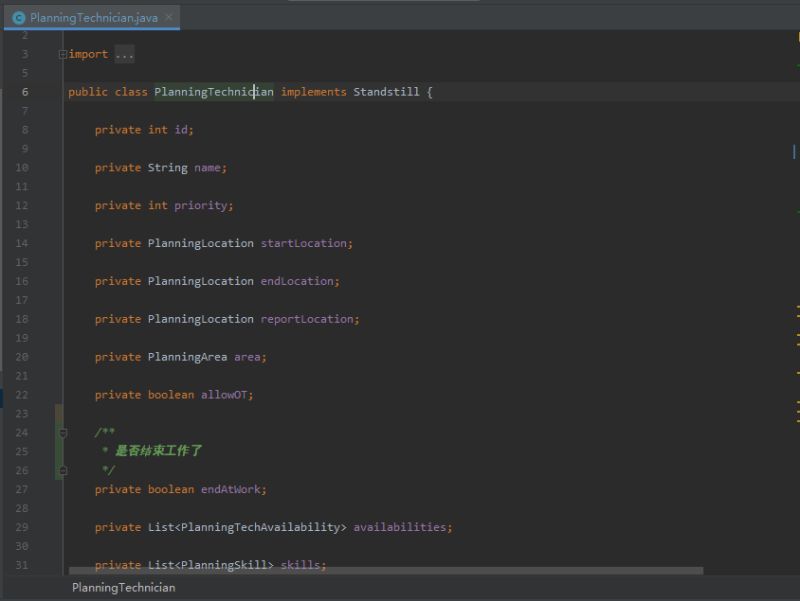
Task: Click line number 14 in the gutter
Action: tap(22, 243)
